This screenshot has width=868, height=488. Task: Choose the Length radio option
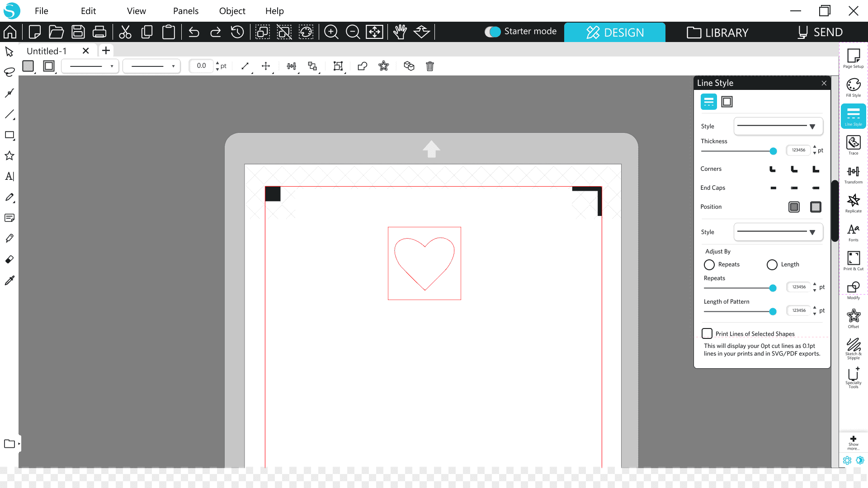tap(772, 265)
